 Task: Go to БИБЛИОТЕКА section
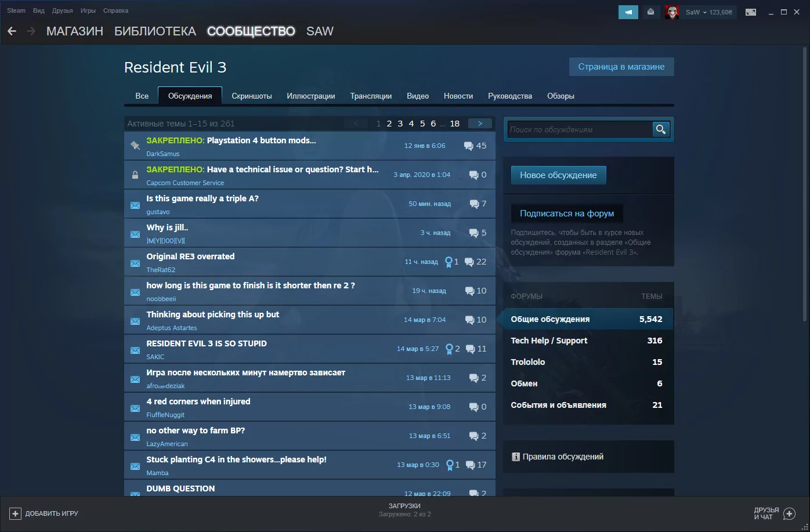click(155, 31)
